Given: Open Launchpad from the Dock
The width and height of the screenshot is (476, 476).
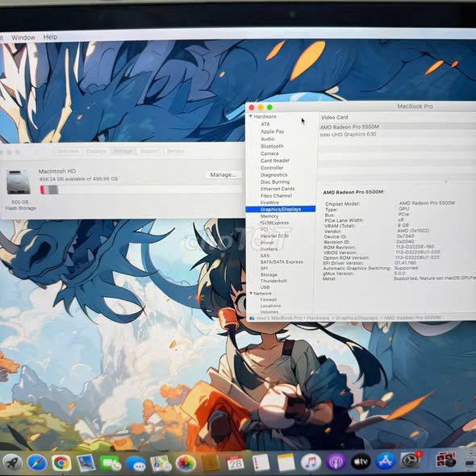Looking at the screenshot, I should pyautogui.click(x=12, y=462).
